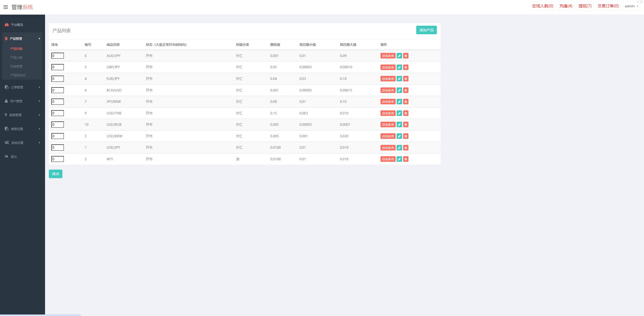
Task: Click the 添加产品 button
Action: tap(426, 30)
